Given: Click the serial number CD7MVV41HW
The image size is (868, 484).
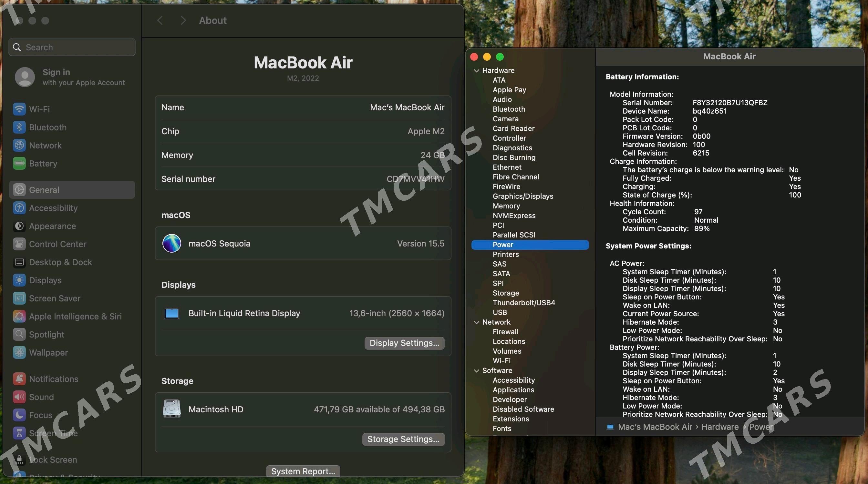Looking at the screenshot, I should click(x=415, y=179).
